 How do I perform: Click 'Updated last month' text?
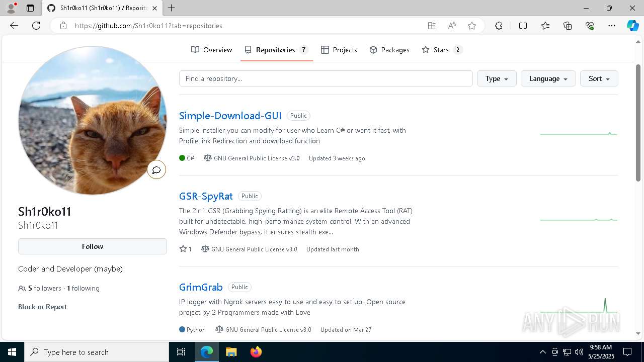(x=333, y=249)
